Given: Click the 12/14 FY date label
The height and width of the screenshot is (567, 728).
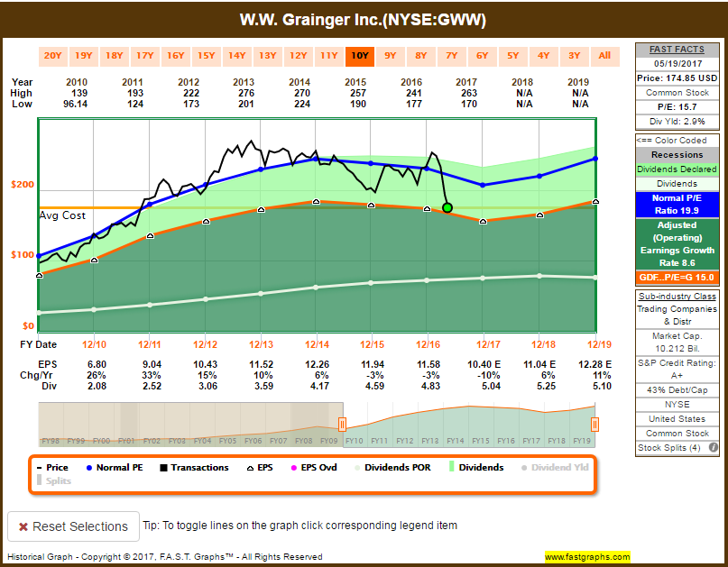Looking at the screenshot, I should (317, 344).
